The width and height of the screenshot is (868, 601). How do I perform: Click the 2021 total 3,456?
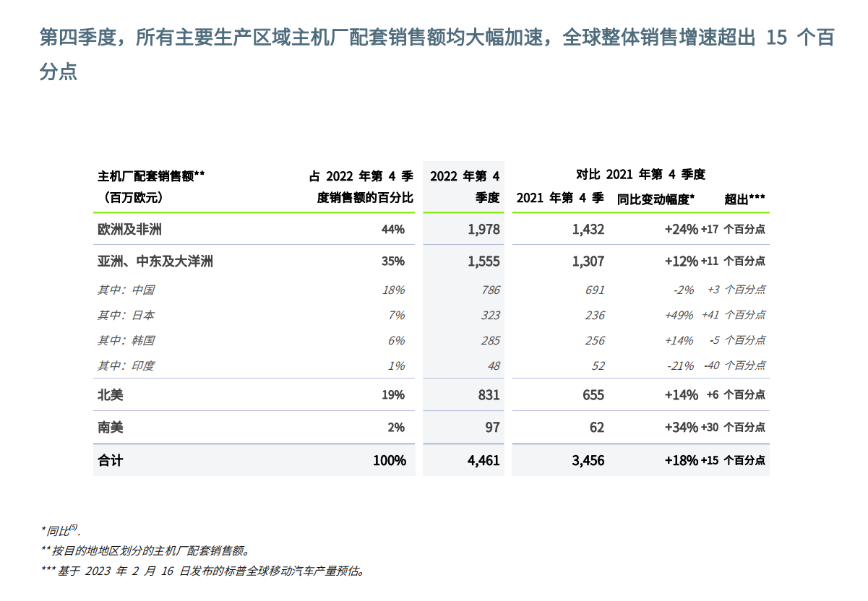tap(588, 460)
